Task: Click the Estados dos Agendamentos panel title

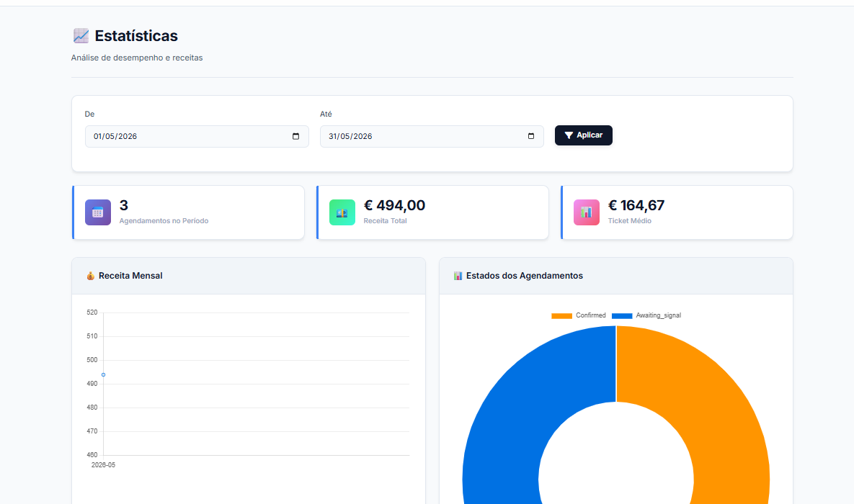Action: coord(525,276)
